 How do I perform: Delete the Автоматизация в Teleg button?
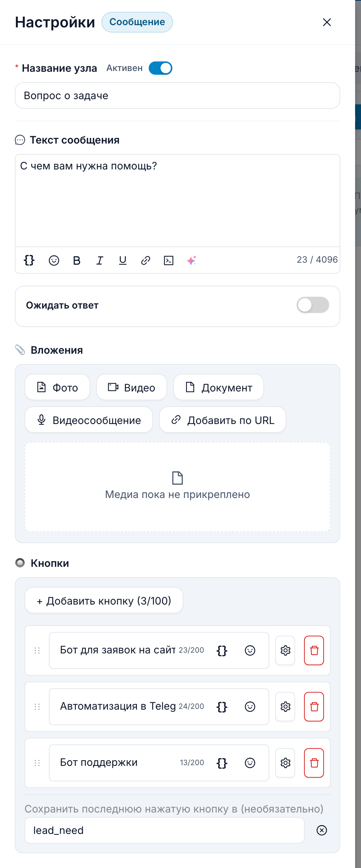click(x=314, y=707)
